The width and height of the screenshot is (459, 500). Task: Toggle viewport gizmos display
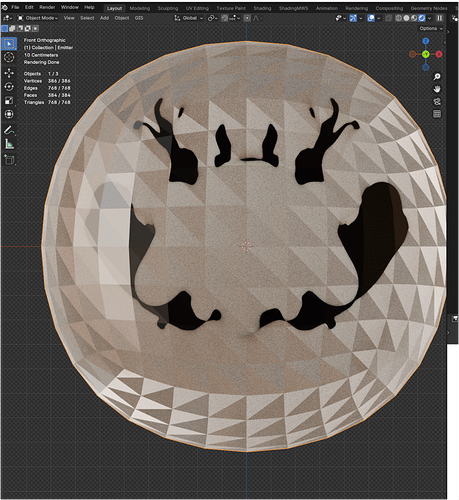pyautogui.click(x=353, y=18)
